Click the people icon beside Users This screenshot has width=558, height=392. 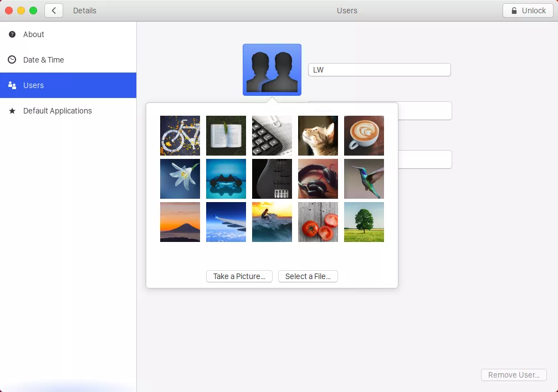click(12, 85)
